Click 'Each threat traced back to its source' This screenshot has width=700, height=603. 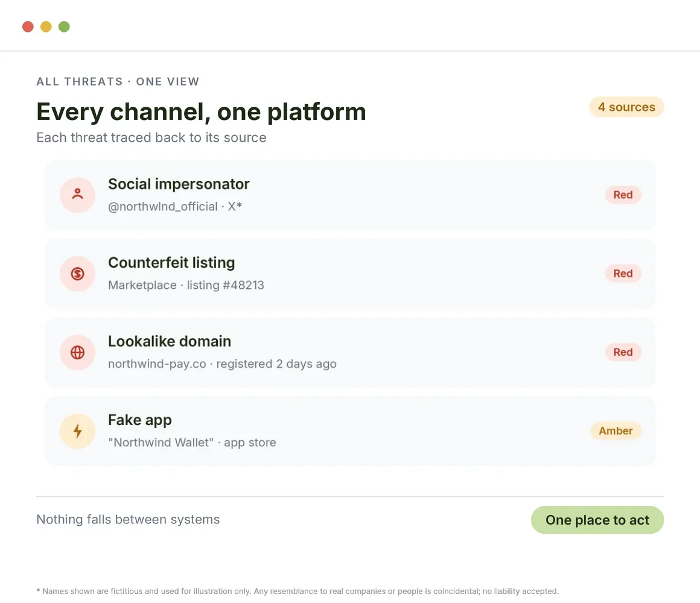coord(151,137)
